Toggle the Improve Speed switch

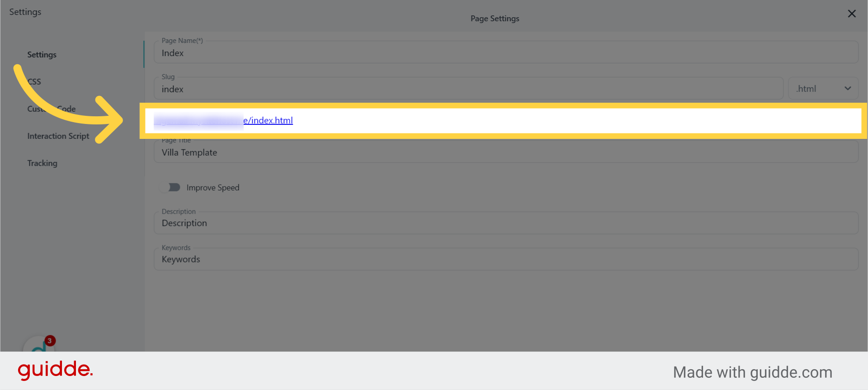[x=171, y=187]
